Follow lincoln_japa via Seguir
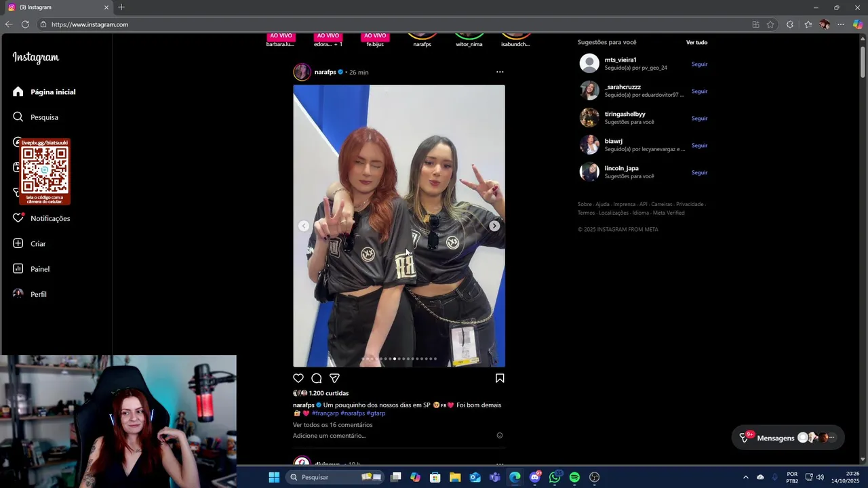Screen dimensions: 868x488 tap(699, 173)
